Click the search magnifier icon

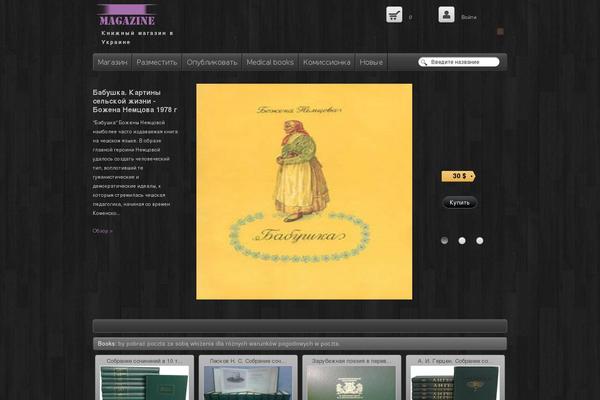point(424,62)
